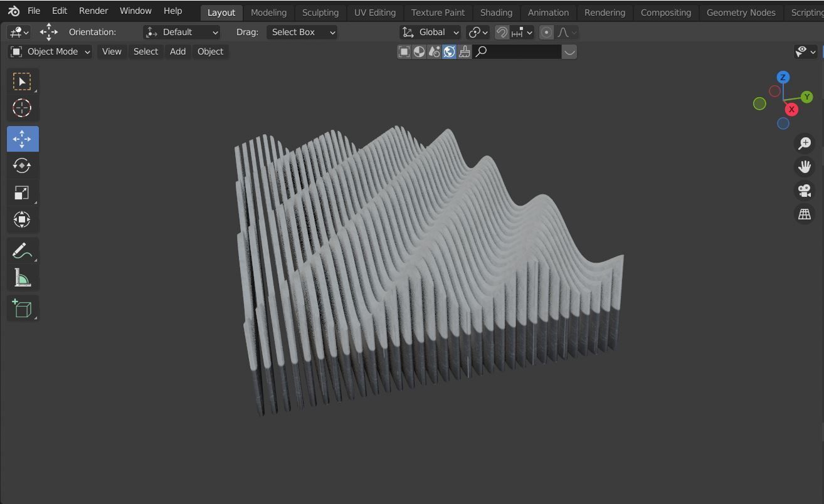Switch to the Texture Paint workspace tab
This screenshot has width=824, height=504.
coord(438,13)
